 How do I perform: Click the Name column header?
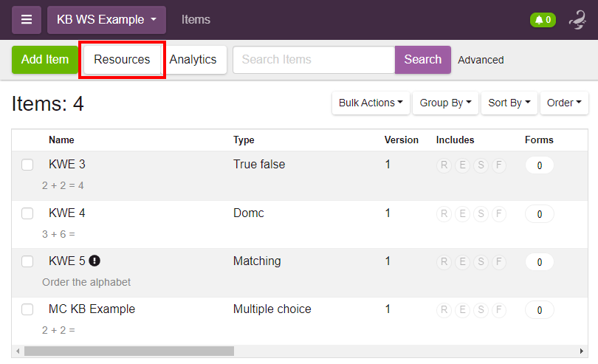pyautogui.click(x=61, y=140)
